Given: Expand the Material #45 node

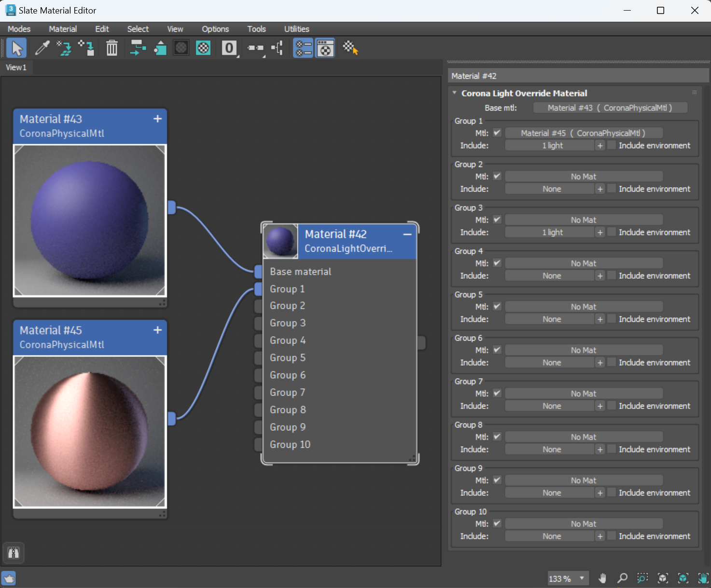Looking at the screenshot, I should click(157, 330).
